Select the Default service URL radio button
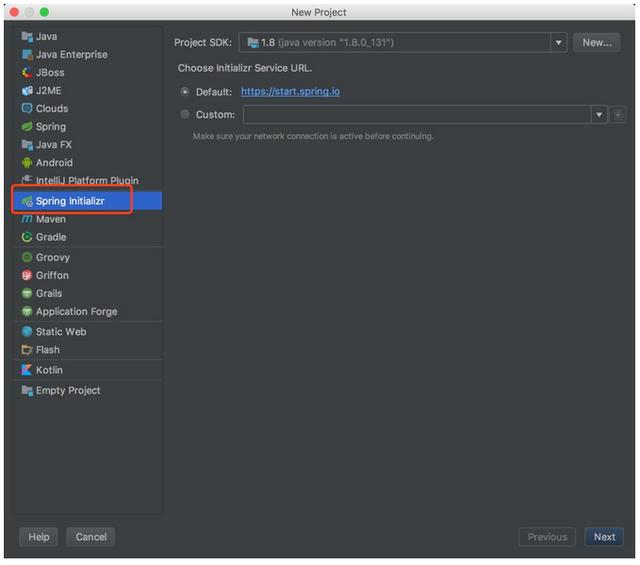The image size is (640, 565). click(x=185, y=92)
